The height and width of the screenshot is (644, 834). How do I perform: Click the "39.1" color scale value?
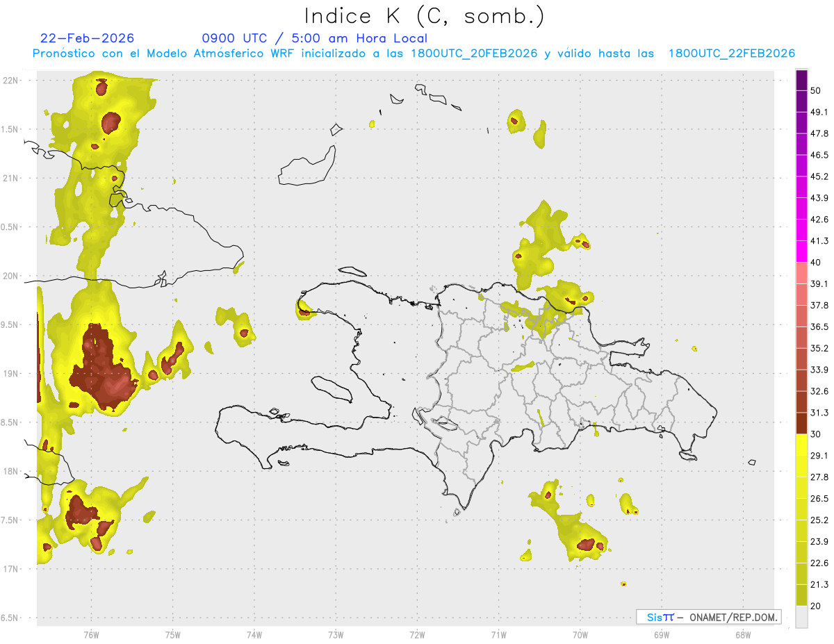click(x=819, y=284)
